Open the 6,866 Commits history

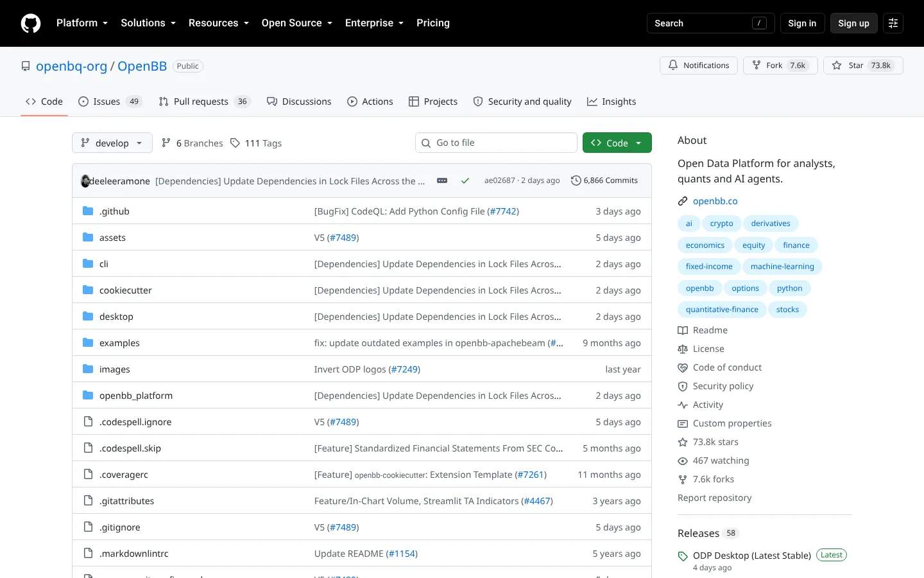(604, 181)
